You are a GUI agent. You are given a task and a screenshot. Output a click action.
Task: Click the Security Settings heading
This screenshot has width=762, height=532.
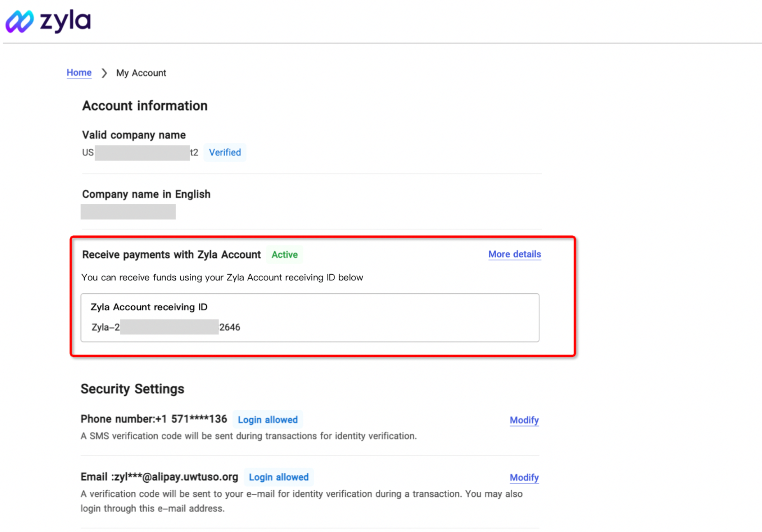pos(132,389)
